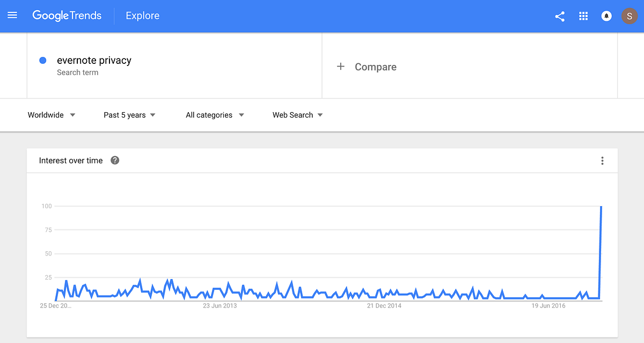Viewport: 644px width, 343px height.
Task: Open the Google apps grid
Action: click(583, 16)
